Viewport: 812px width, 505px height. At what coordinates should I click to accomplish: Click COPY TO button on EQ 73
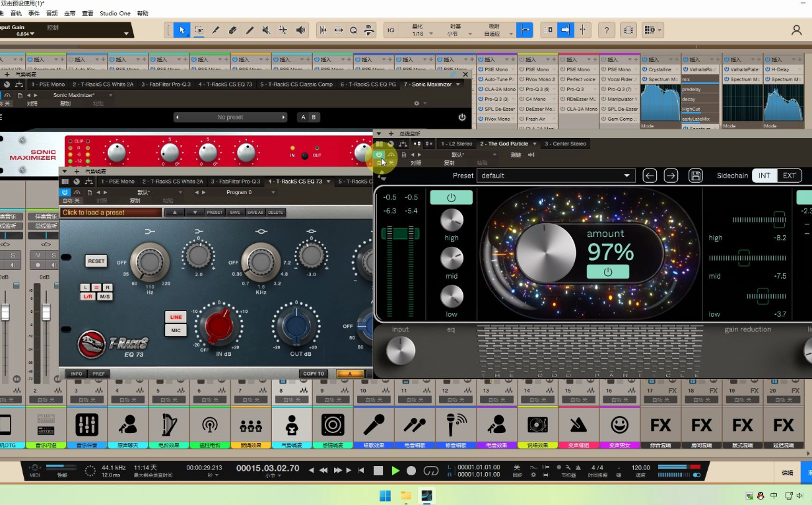pos(314,374)
